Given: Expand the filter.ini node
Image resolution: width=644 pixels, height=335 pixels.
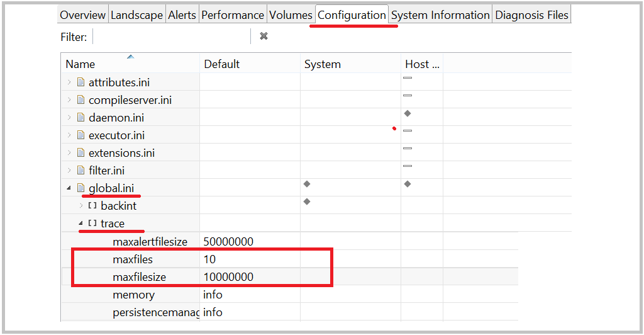Looking at the screenshot, I should point(69,170).
